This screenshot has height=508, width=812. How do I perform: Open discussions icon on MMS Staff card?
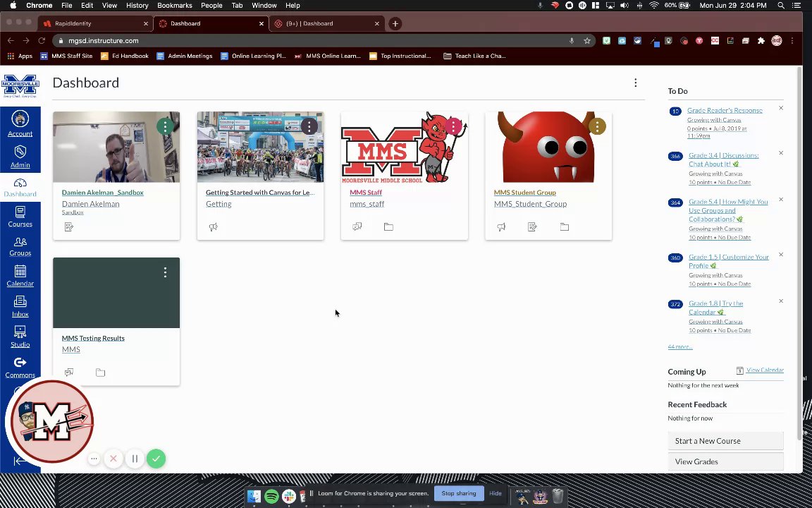[357, 227]
